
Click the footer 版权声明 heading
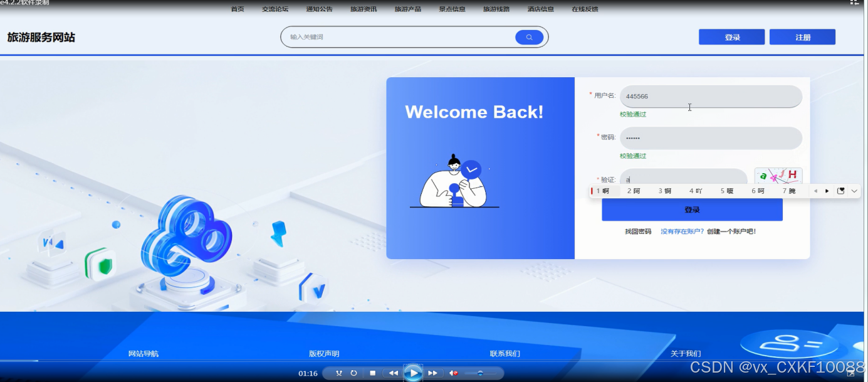point(324,354)
